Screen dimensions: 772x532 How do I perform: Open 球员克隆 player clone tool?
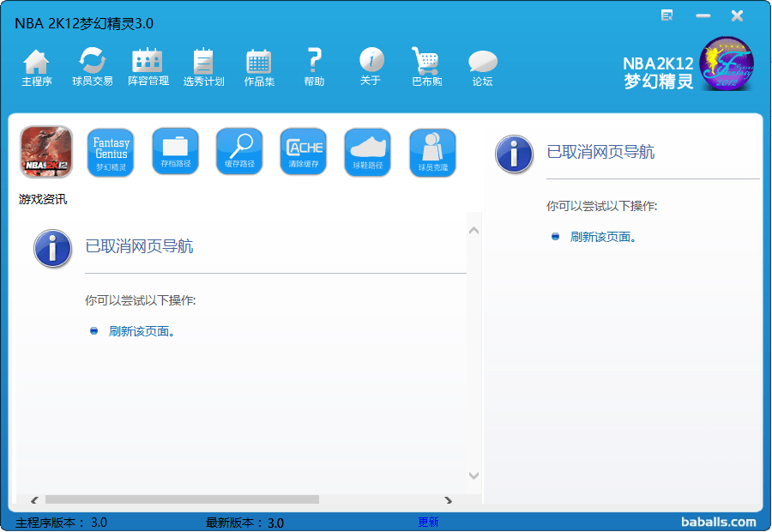click(432, 152)
